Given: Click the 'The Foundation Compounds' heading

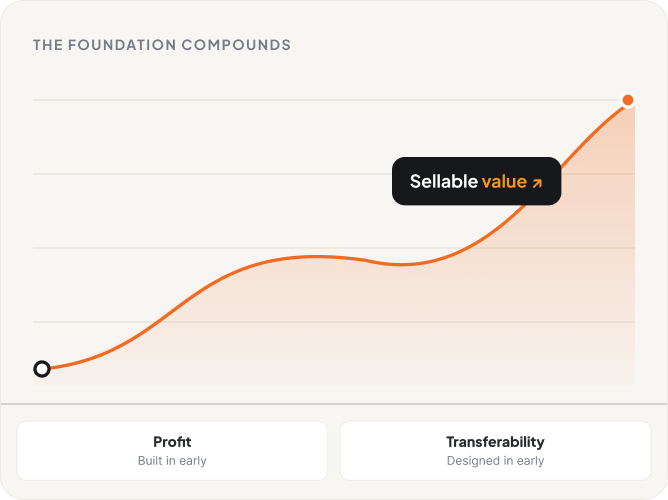Looking at the screenshot, I should [162, 45].
